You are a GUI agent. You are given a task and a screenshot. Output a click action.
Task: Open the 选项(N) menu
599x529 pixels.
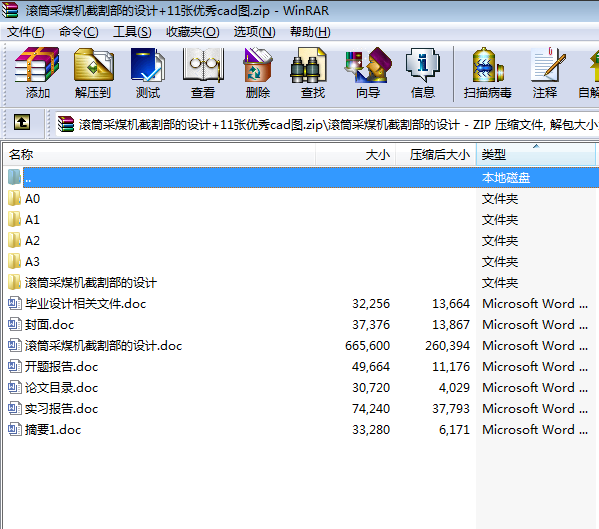(x=254, y=32)
